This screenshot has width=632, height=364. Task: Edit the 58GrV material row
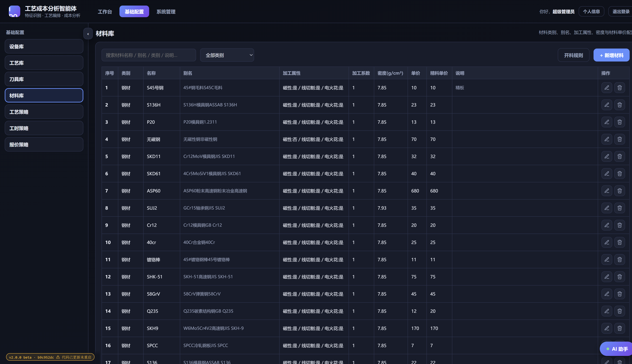607,294
